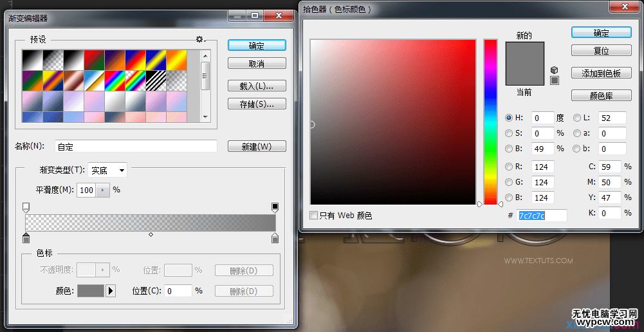Click the small web-safe color square below cube
The height and width of the screenshot is (332, 644).
click(x=555, y=80)
